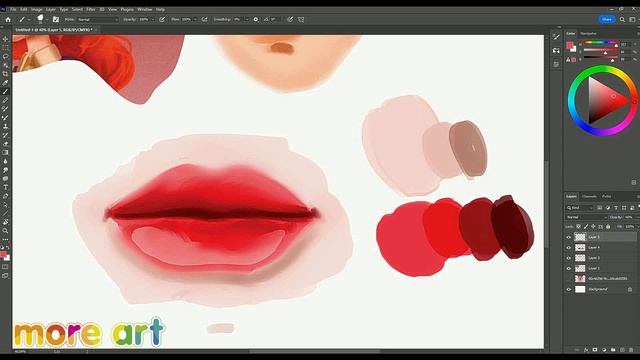Select the Type tool

[x=5, y=187]
